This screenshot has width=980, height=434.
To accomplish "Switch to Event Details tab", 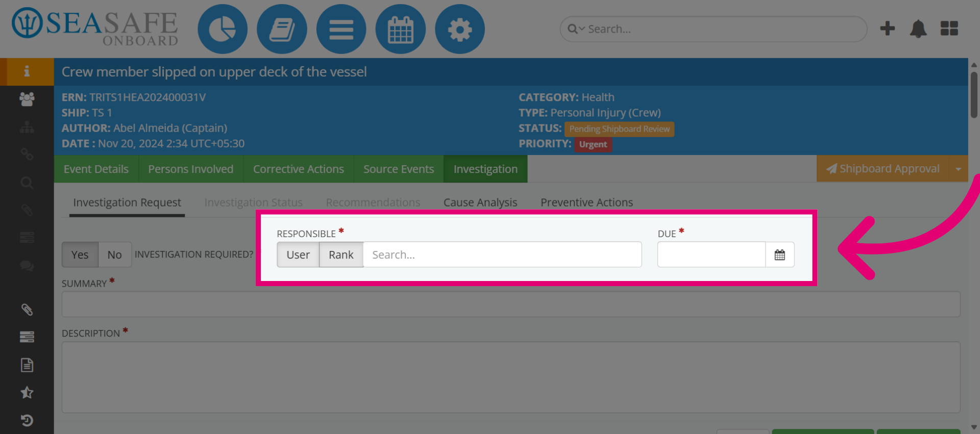I will pyautogui.click(x=96, y=169).
